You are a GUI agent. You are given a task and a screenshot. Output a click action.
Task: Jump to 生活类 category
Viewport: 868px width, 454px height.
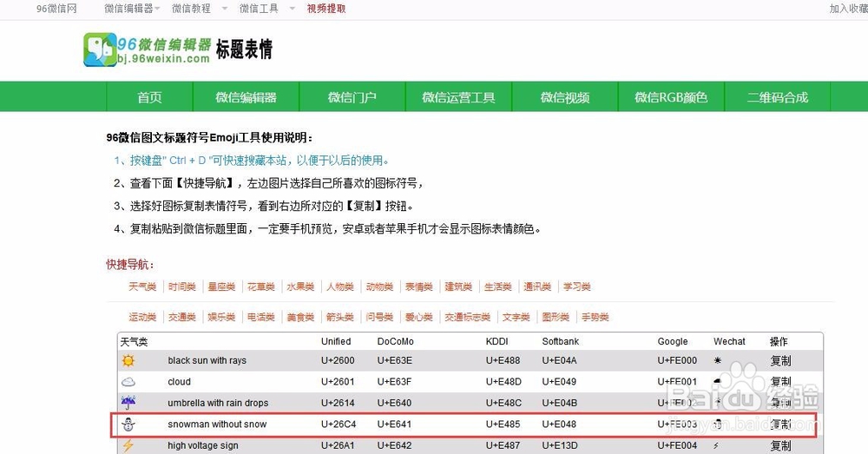[497, 286]
